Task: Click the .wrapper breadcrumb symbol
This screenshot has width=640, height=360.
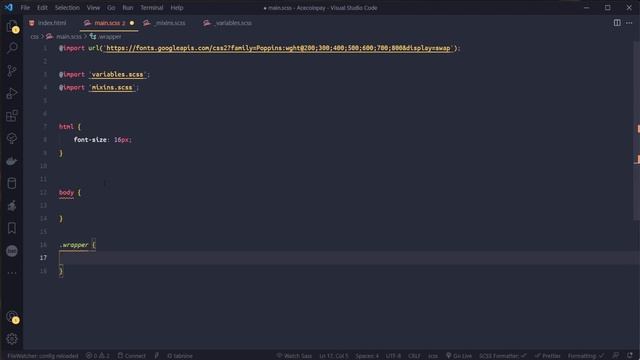Action: 109,37
